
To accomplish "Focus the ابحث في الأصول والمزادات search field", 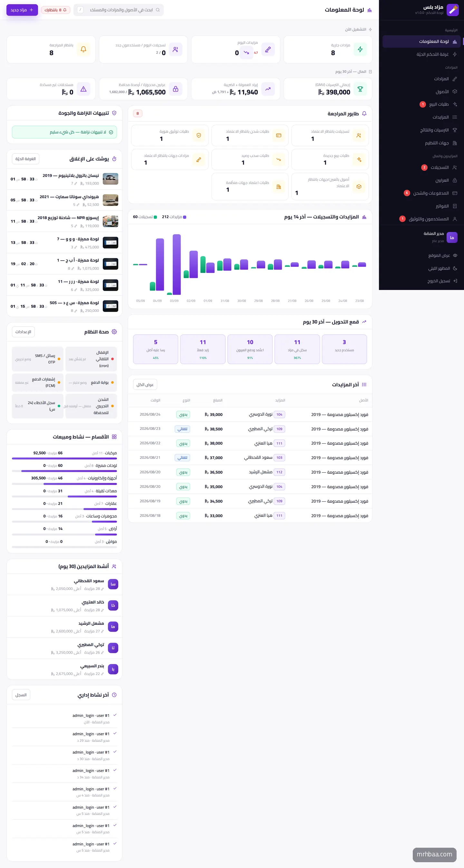I will 119,10.
